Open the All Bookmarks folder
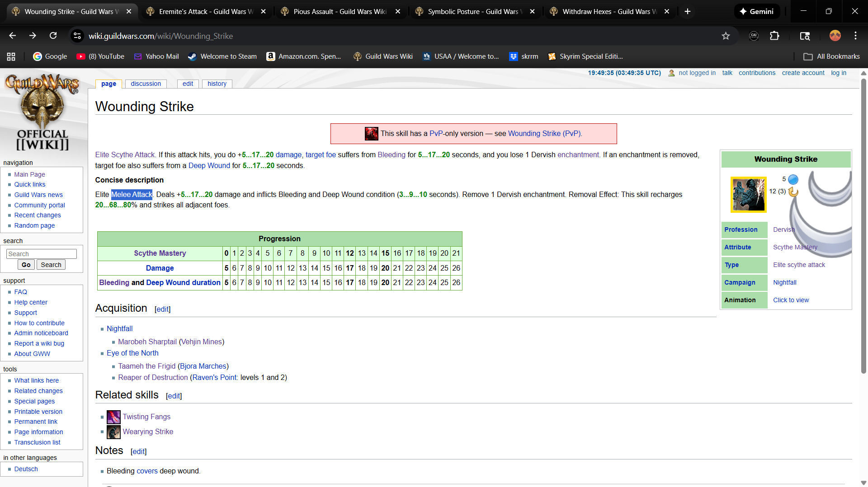 click(x=831, y=56)
